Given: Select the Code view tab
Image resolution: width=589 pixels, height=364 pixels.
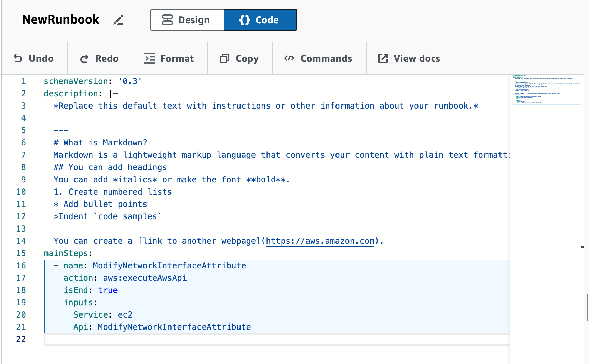Looking at the screenshot, I should click(x=260, y=20).
